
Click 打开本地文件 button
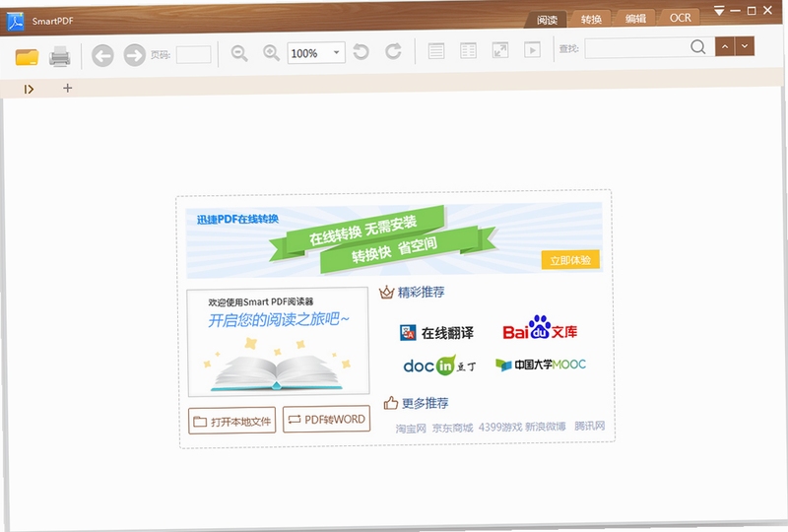232,421
